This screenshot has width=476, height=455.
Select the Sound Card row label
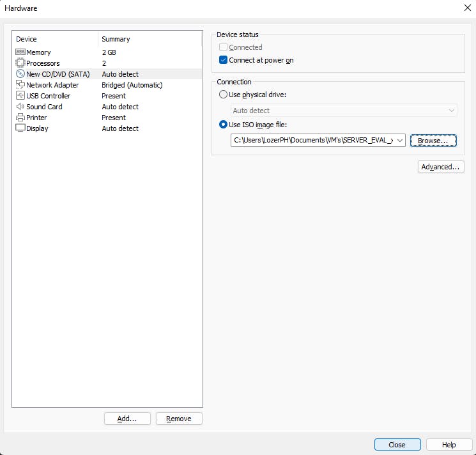click(x=44, y=107)
